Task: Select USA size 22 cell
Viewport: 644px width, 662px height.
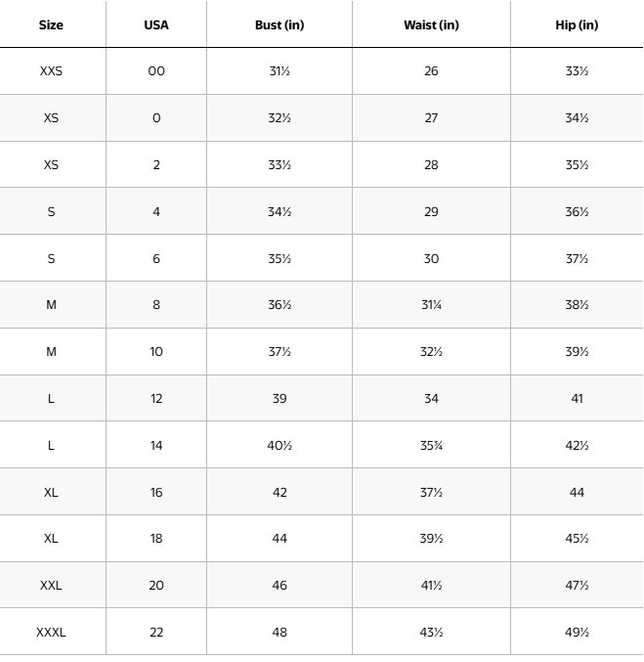Action: click(156, 633)
